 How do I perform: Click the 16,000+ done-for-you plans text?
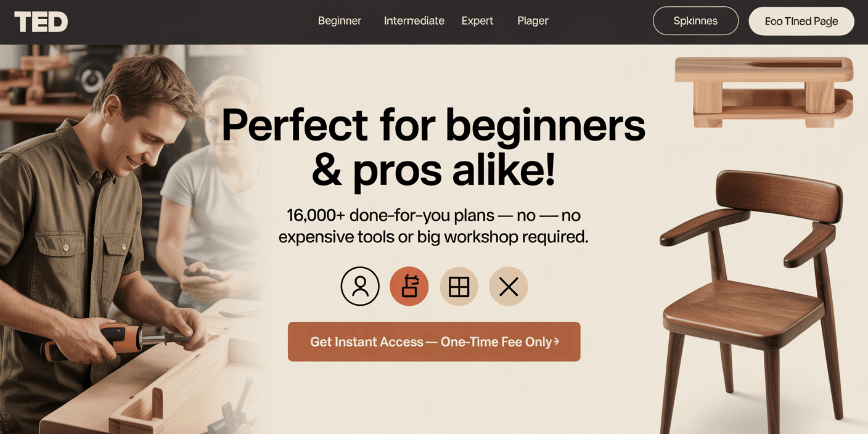click(x=433, y=226)
